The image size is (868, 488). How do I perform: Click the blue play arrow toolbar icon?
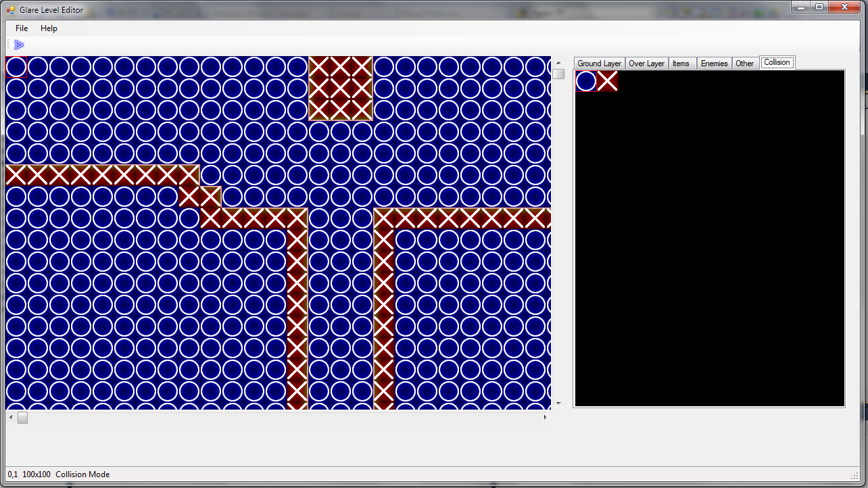(19, 45)
